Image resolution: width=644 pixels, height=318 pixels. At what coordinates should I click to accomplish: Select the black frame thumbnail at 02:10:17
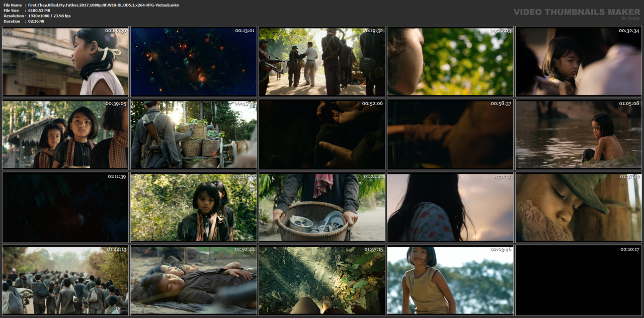579,280
